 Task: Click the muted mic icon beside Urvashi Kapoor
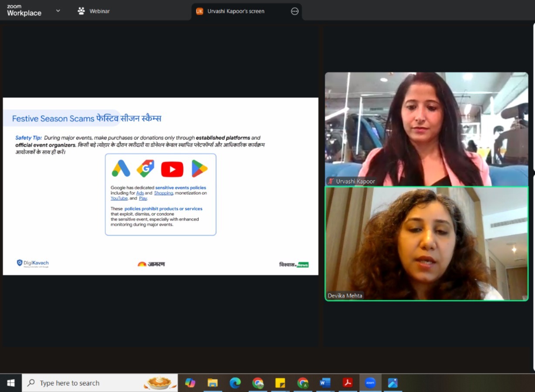coord(332,181)
